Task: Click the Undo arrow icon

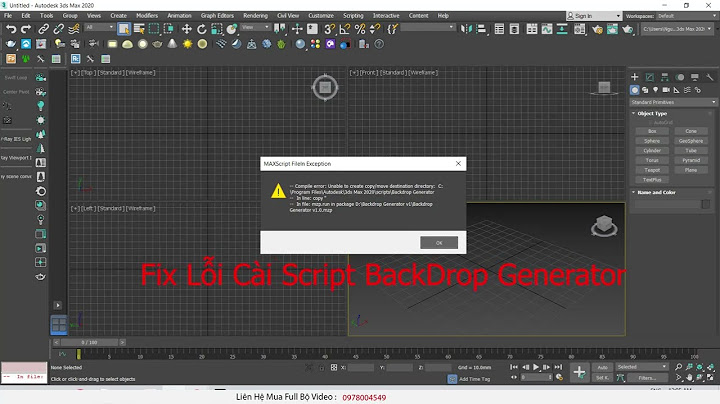Action: pyautogui.click(x=11, y=29)
